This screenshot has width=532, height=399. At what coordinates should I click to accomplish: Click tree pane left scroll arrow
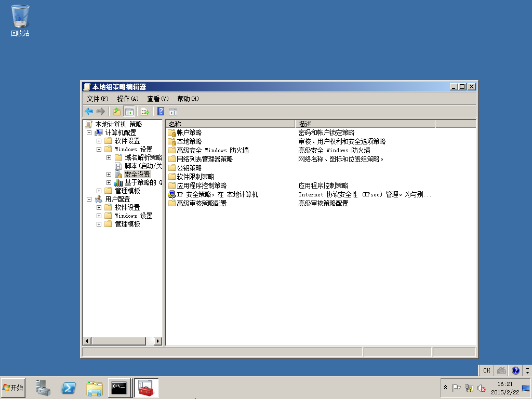(87, 341)
